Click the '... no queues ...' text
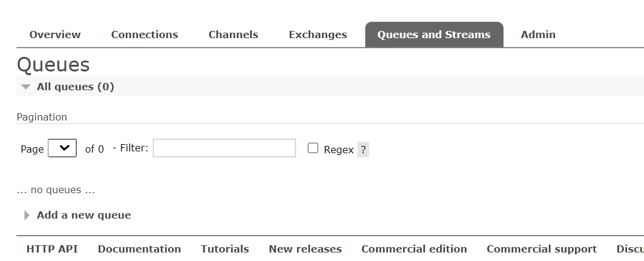Image resolution: width=644 pixels, height=261 pixels. [56, 190]
